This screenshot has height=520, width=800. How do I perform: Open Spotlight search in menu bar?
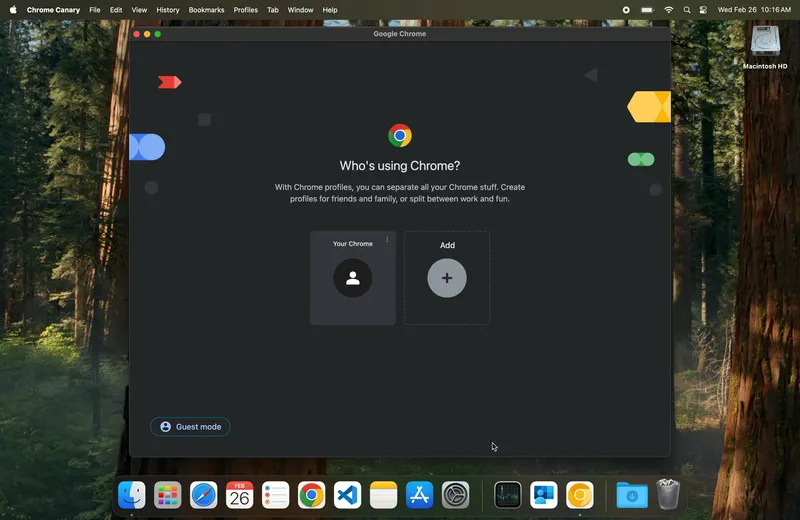tap(687, 10)
